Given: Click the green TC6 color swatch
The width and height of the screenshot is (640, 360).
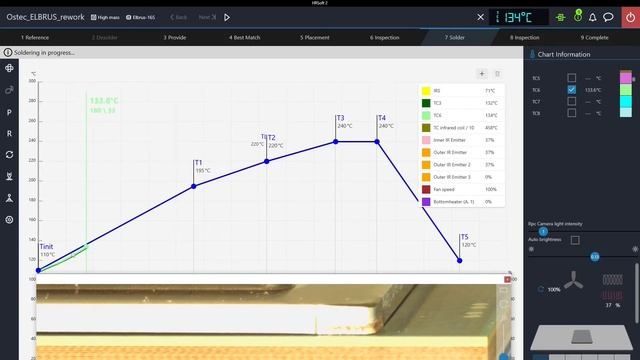Looking at the screenshot, I should [x=626, y=89].
